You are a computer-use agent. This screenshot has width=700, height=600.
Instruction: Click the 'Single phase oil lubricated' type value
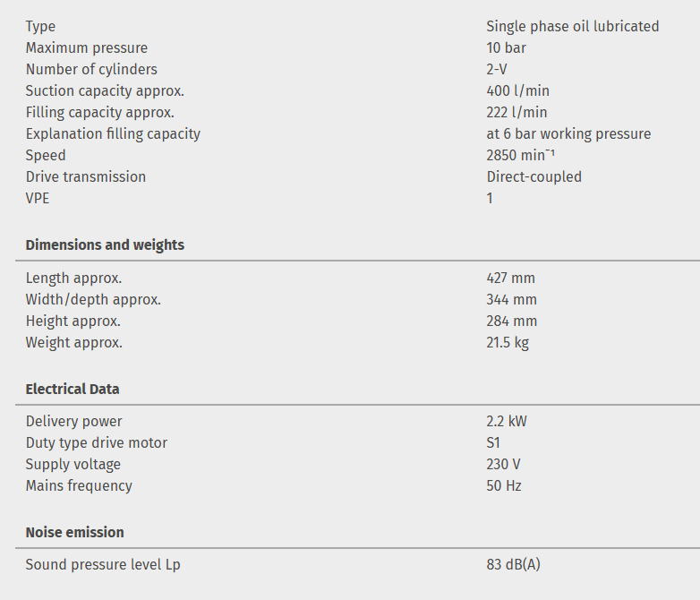(572, 26)
